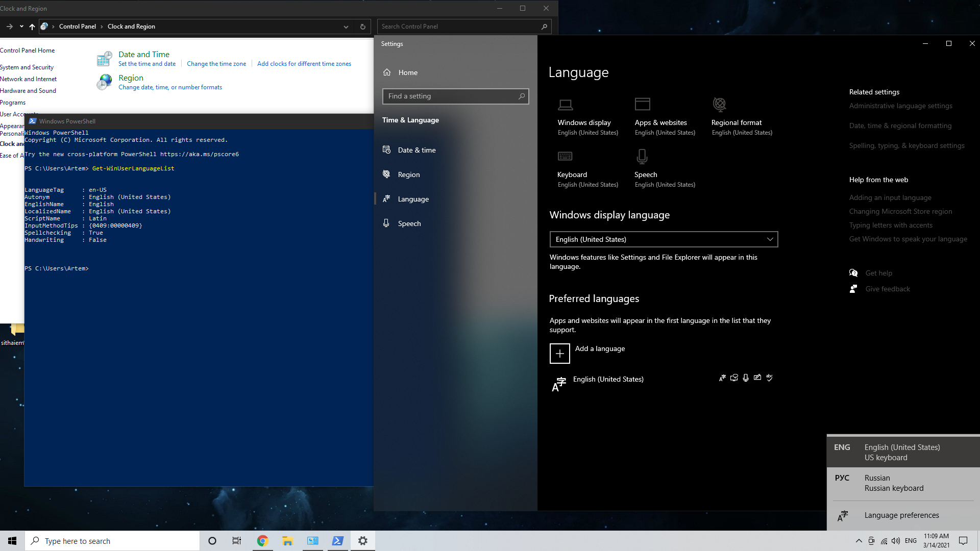The image size is (980, 551).
Task: Select English US keyboard input method
Action: (x=903, y=452)
